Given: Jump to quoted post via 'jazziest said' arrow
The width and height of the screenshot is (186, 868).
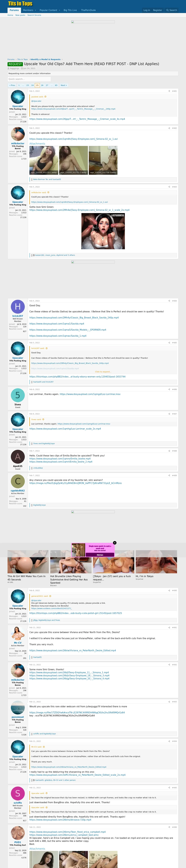Looking at the screenshot, I should point(46,97).
